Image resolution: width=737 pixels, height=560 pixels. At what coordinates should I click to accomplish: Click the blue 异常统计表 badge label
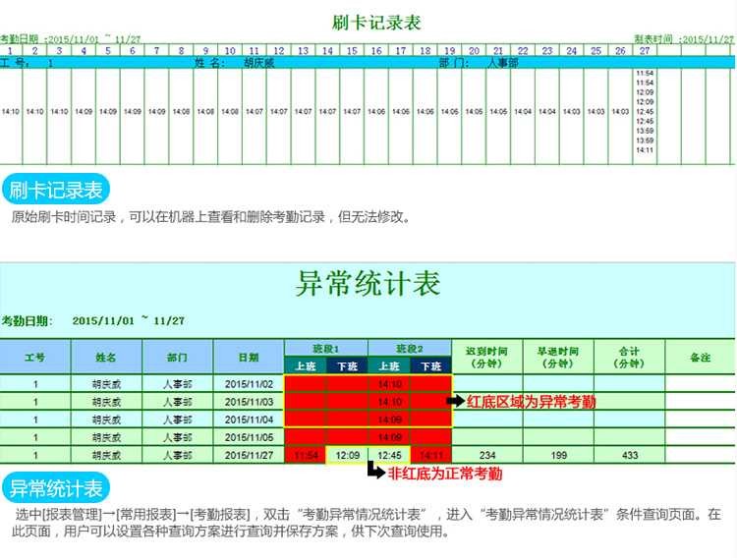[55, 488]
